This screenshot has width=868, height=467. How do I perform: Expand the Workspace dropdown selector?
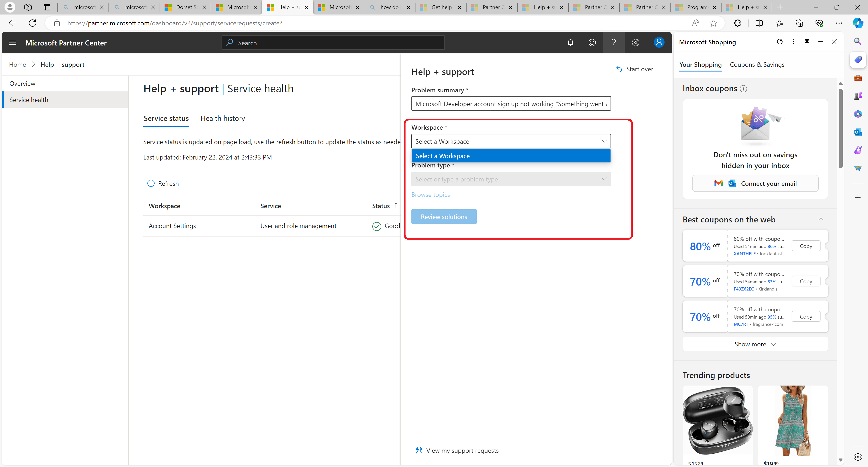[511, 141]
